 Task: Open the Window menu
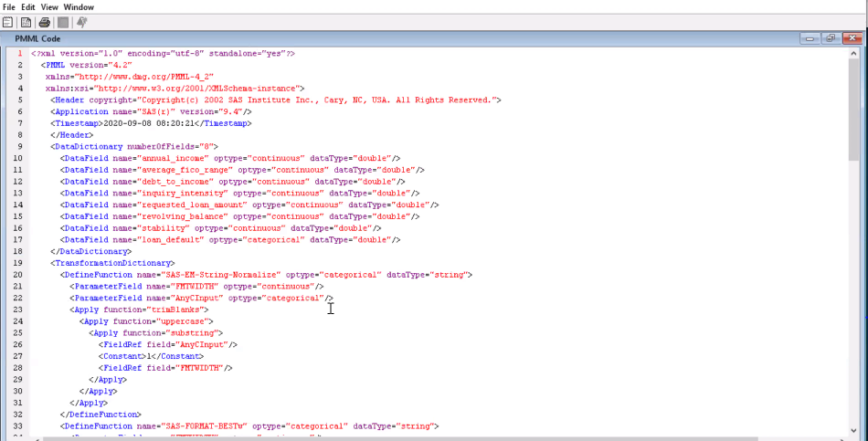pyautogui.click(x=79, y=6)
